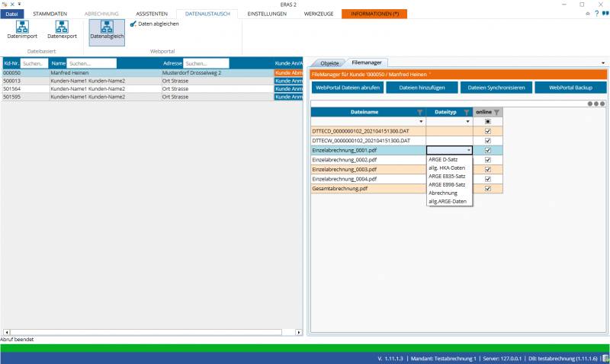Screen dimensions: 610x364
Task: Click the Daten abgleichen command
Action: [155, 24]
